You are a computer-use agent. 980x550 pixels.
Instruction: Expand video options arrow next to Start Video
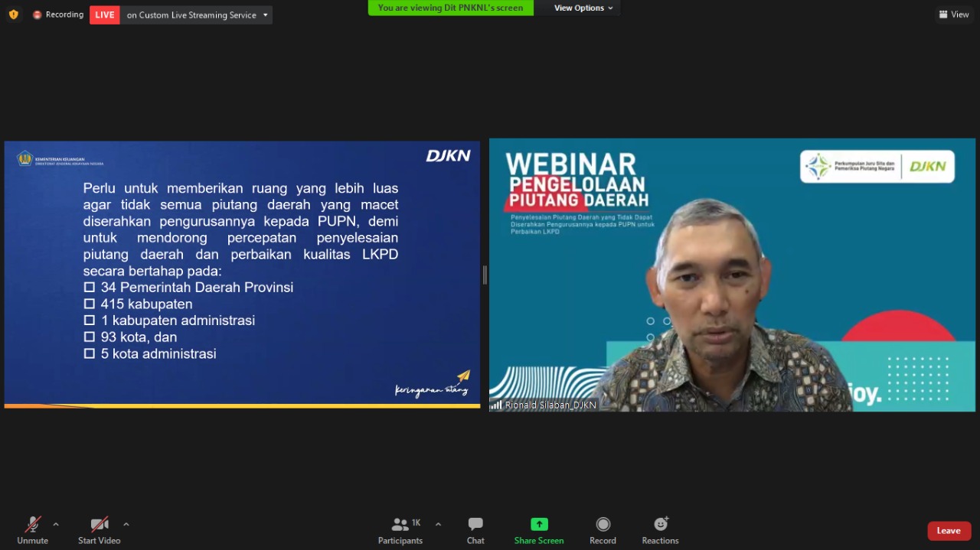click(x=126, y=524)
